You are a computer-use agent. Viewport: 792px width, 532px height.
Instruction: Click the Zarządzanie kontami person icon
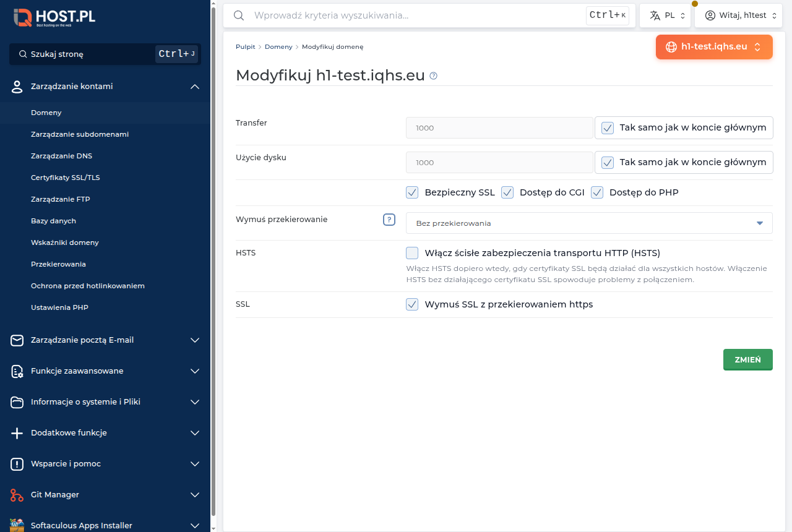click(x=17, y=87)
